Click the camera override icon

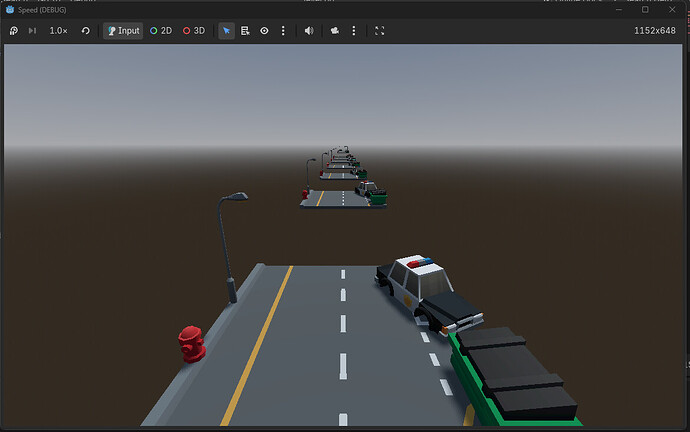[x=333, y=31]
